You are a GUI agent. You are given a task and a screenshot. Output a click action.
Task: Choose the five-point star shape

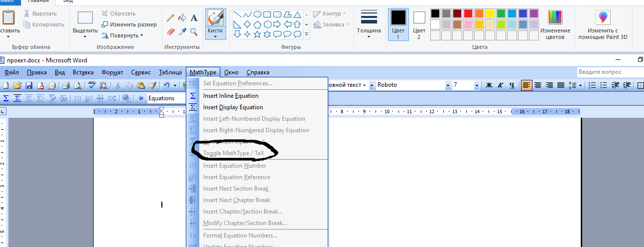(x=258, y=34)
